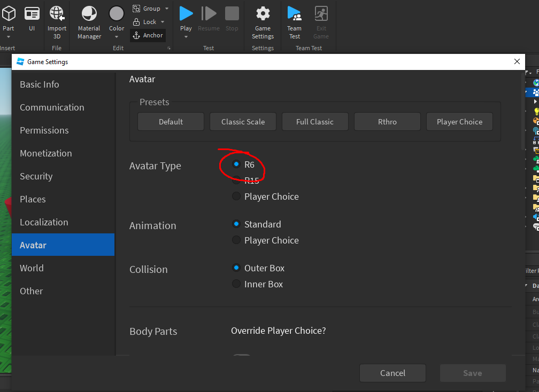Image resolution: width=539 pixels, height=392 pixels.
Task: Click the Play test button
Action: click(186, 14)
